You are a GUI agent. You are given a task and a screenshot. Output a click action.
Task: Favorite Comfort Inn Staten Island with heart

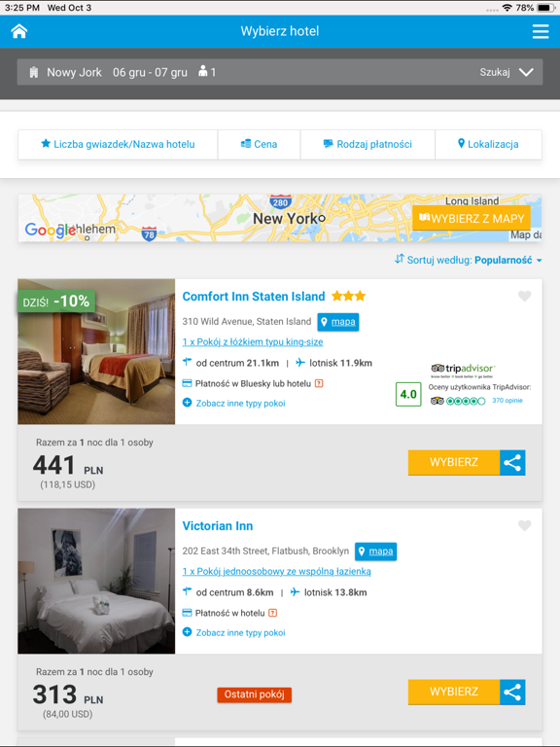(x=524, y=297)
